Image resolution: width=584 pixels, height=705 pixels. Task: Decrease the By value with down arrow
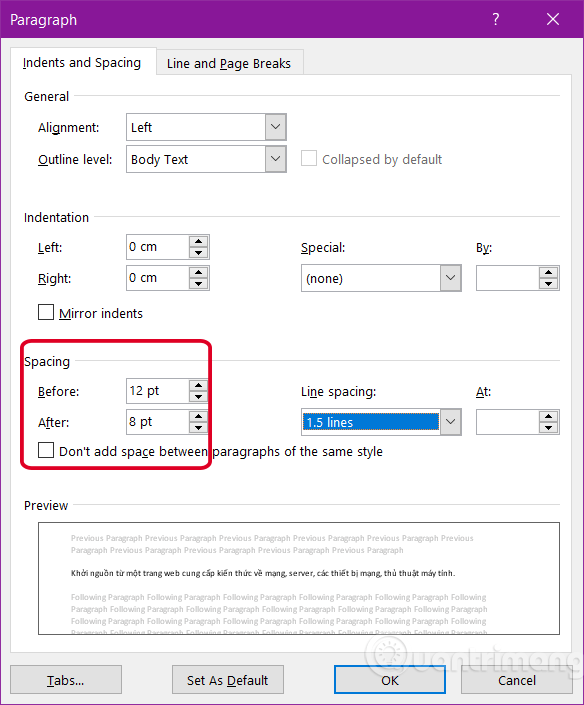coord(548,284)
